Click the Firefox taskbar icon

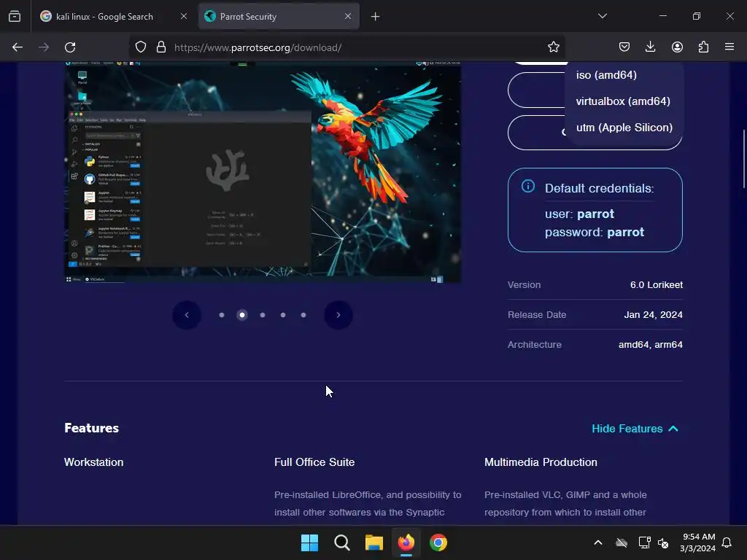[x=406, y=542]
